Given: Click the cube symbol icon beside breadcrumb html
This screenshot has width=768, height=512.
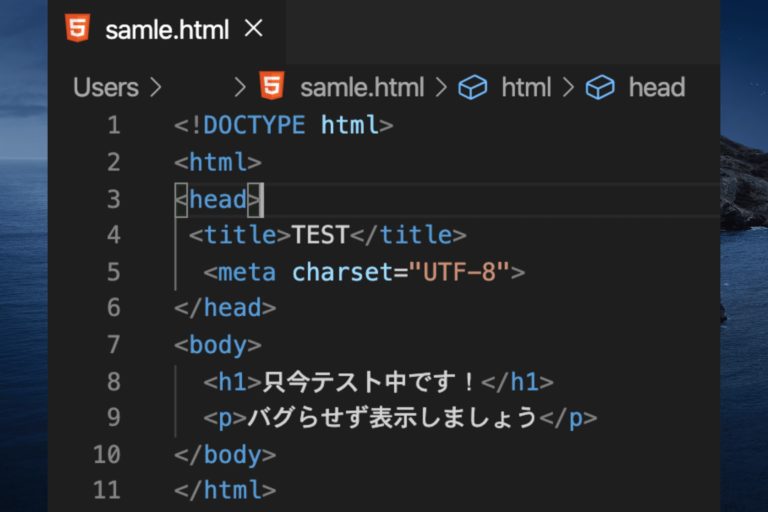Looking at the screenshot, I should [472, 88].
